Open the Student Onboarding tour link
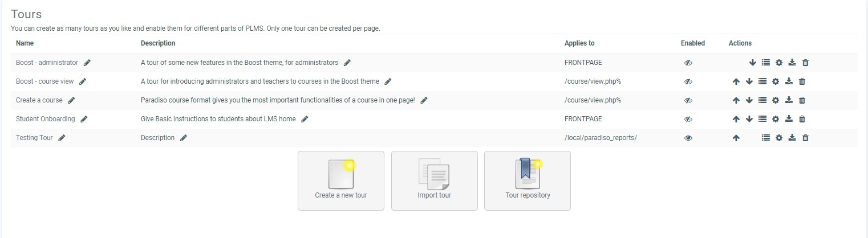Viewport: 868px width, 238px height. pos(45,119)
